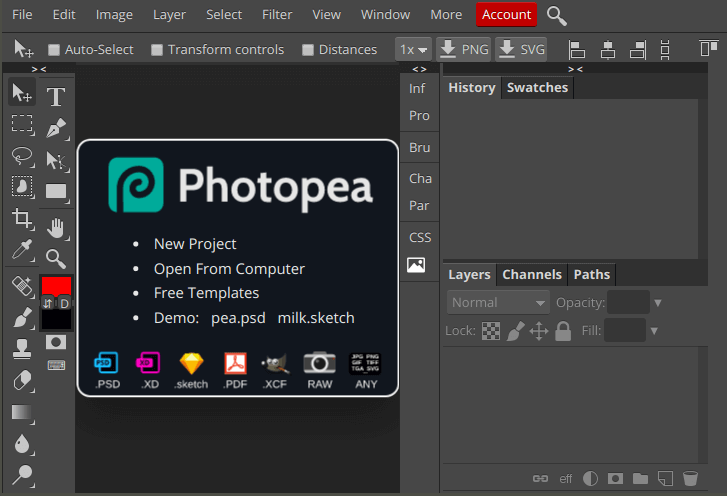Toggle Quick Mask mode
The image size is (727, 496).
click(x=56, y=343)
